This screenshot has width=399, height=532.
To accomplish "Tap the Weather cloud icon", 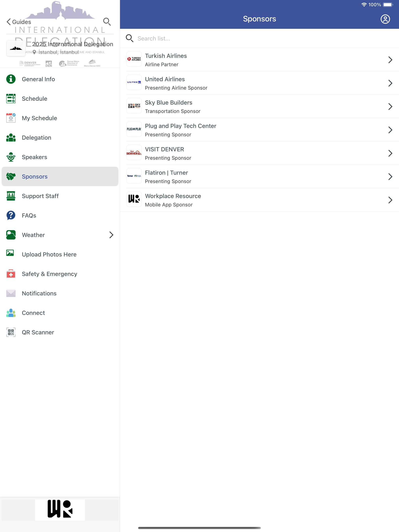I will pyautogui.click(x=11, y=235).
